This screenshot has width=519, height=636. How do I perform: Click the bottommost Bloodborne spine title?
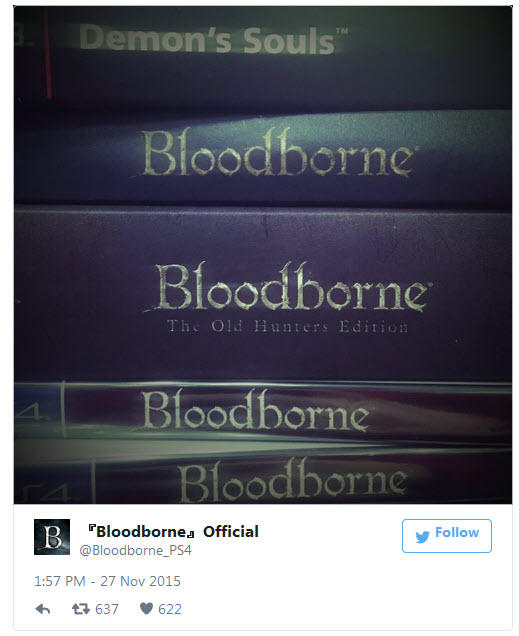click(293, 480)
